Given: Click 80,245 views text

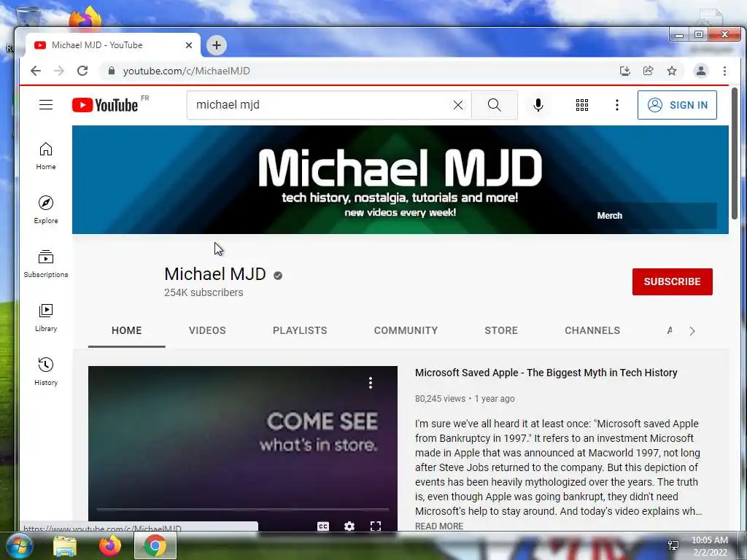Looking at the screenshot, I should point(440,399).
